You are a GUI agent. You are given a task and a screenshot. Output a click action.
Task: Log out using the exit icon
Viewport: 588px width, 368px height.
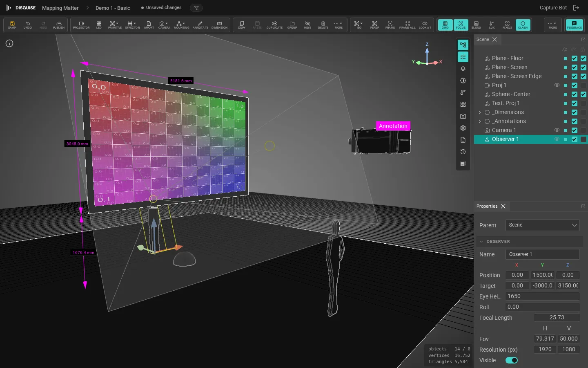576,8
